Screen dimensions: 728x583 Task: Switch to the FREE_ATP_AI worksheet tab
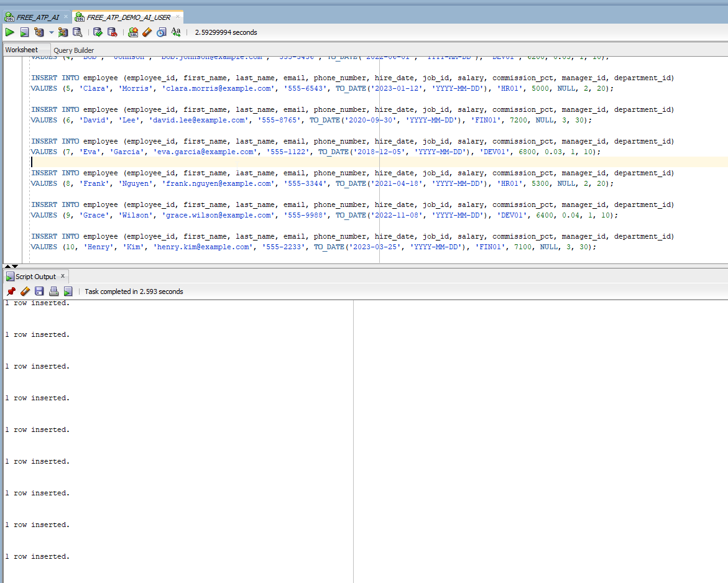pos(37,17)
